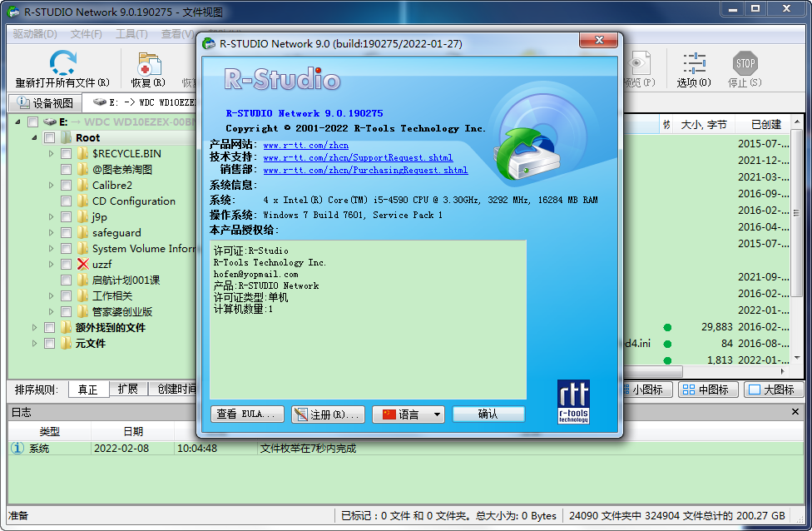Switch to large icons (大图标) view
This screenshot has height=531, width=812.
coord(773,390)
